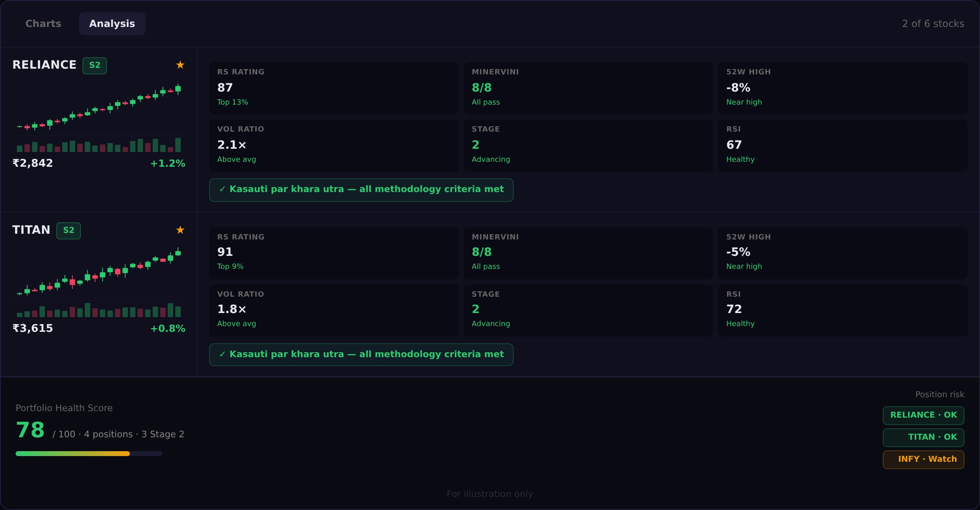
Task: Open the INFY Watch position risk chip
Action: pos(924,459)
